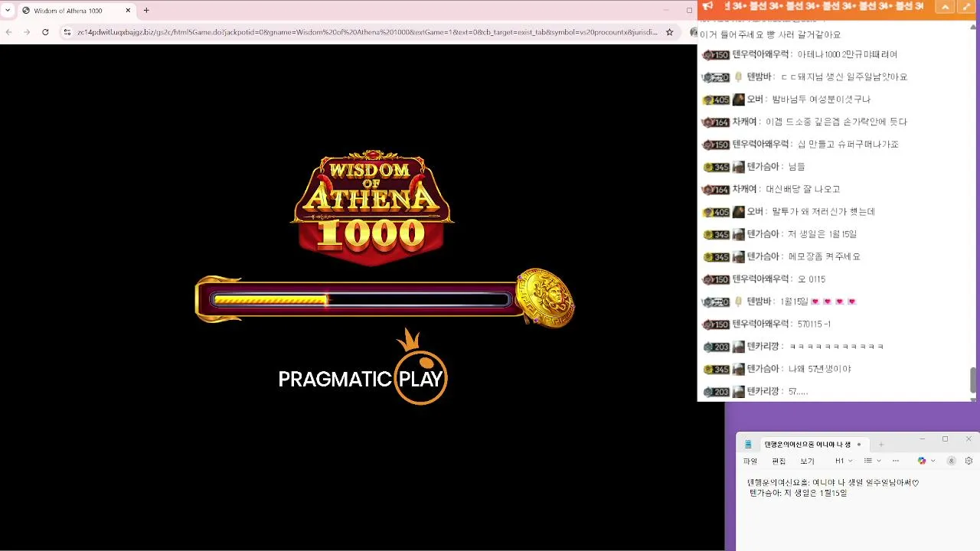980x551 pixels.
Task: Click the gold Medusa coin on loader
Action: point(545,297)
